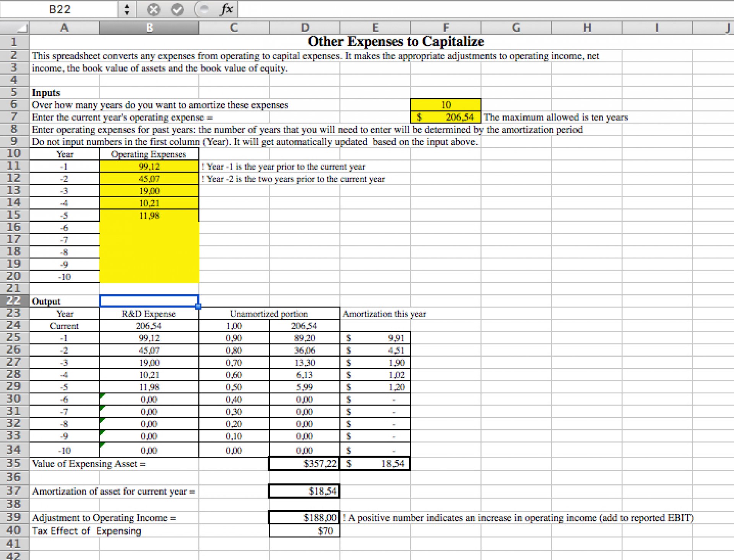Select column B header
This screenshot has width=734, height=560.
[x=149, y=28]
